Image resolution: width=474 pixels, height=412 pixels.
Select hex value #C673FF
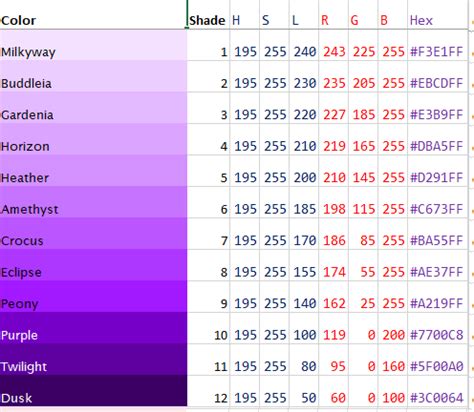(438, 202)
